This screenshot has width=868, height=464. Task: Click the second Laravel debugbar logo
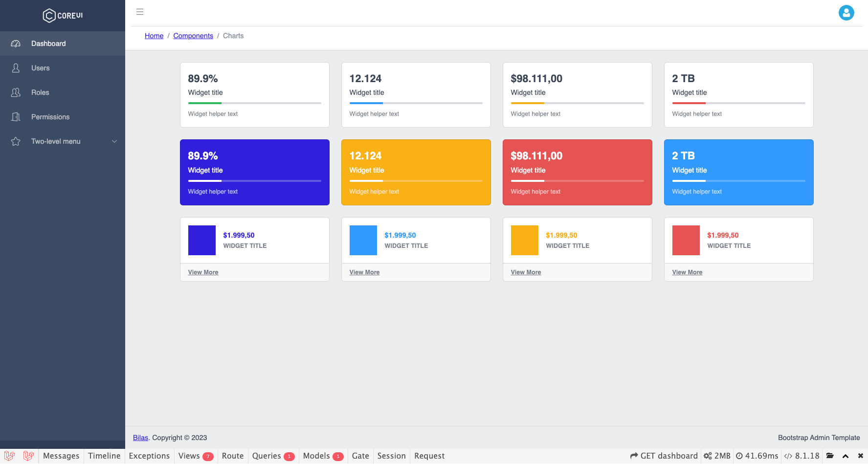pyautogui.click(x=28, y=456)
